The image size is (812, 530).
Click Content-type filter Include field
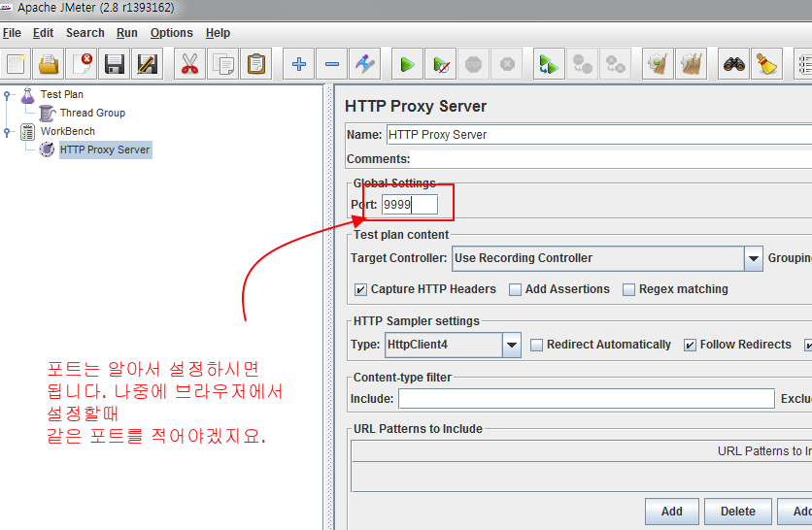[x=587, y=399]
